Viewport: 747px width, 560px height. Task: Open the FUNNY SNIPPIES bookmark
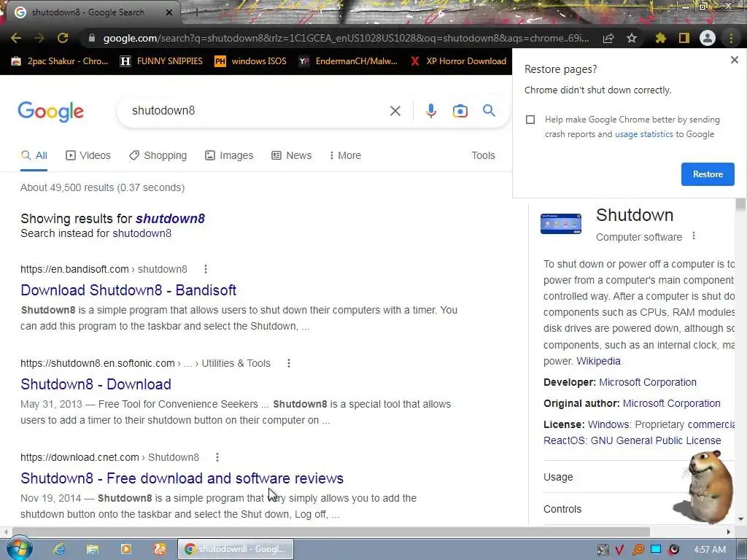(161, 61)
